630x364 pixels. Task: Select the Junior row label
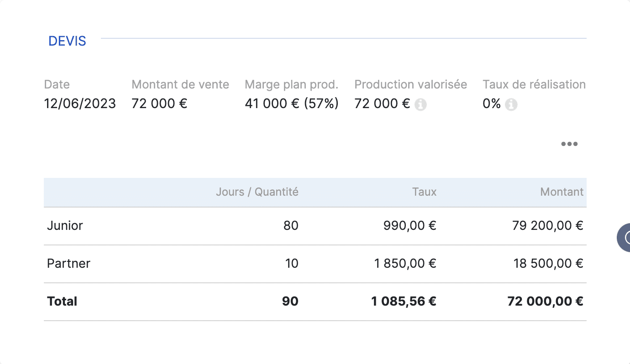pos(65,225)
